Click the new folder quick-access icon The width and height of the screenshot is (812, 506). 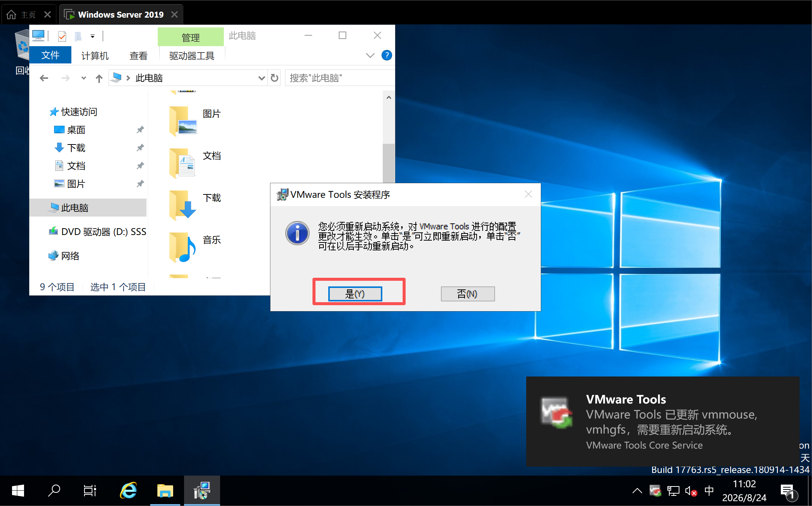pos(78,36)
